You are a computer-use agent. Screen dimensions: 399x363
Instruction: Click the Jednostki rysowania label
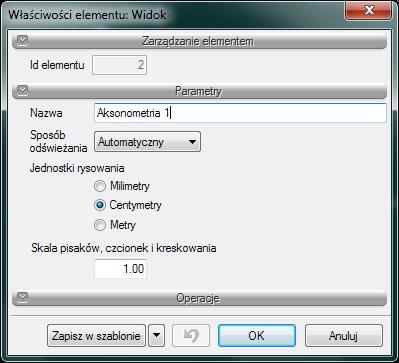pos(77,168)
